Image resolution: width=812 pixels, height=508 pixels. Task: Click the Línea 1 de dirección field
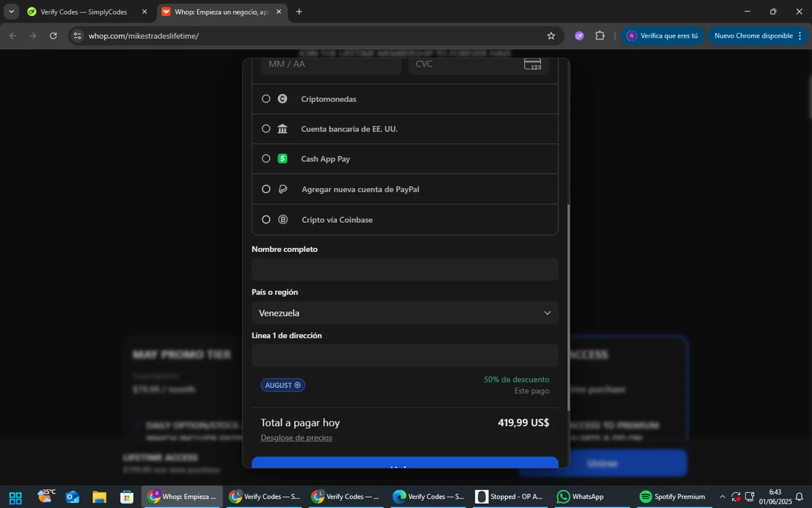(405, 356)
